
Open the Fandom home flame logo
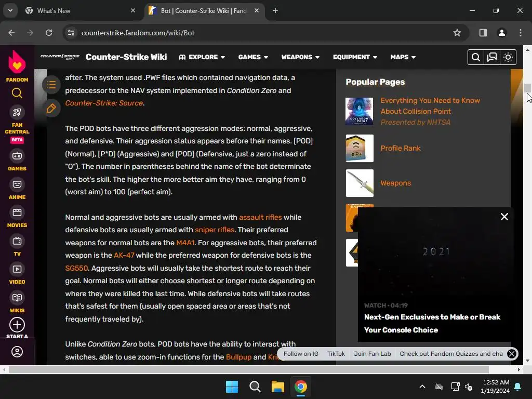17,62
